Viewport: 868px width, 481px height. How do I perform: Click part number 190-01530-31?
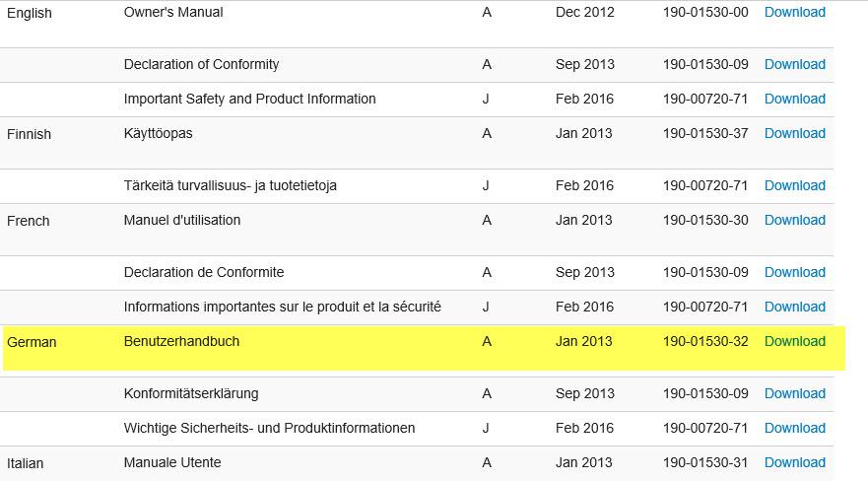(x=705, y=463)
